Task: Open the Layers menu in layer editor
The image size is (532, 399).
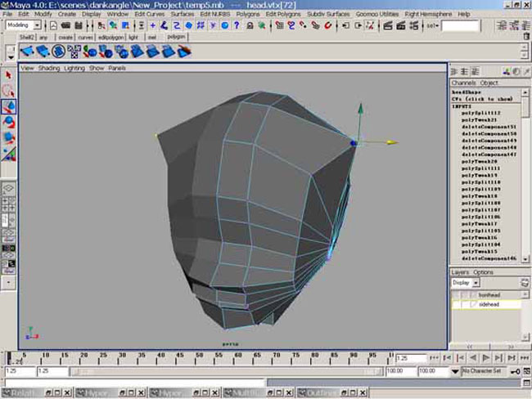Action: coord(460,272)
